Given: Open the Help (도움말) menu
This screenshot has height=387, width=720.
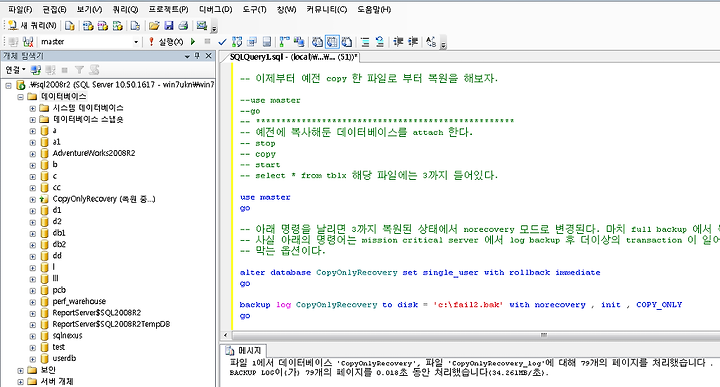Looking at the screenshot, I should [x=374, y=9].
